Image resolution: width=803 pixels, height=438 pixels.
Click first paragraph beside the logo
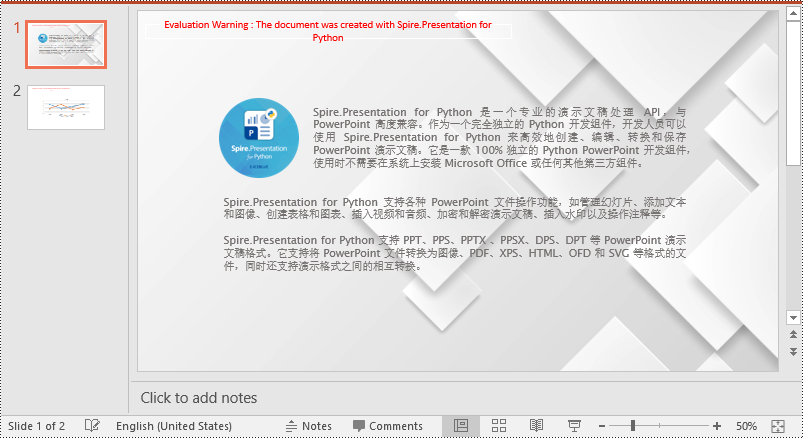pyautogui.click(x=501, y=138)
